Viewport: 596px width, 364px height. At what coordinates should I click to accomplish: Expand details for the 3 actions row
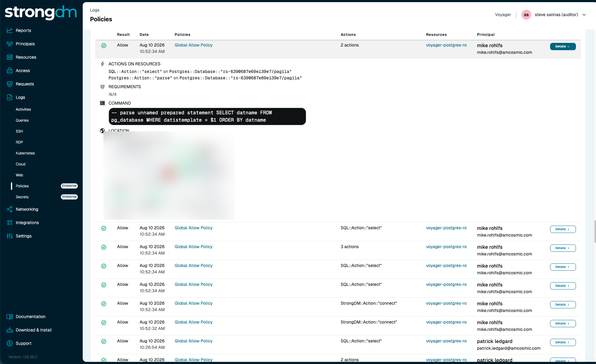(x=563, y=248)
